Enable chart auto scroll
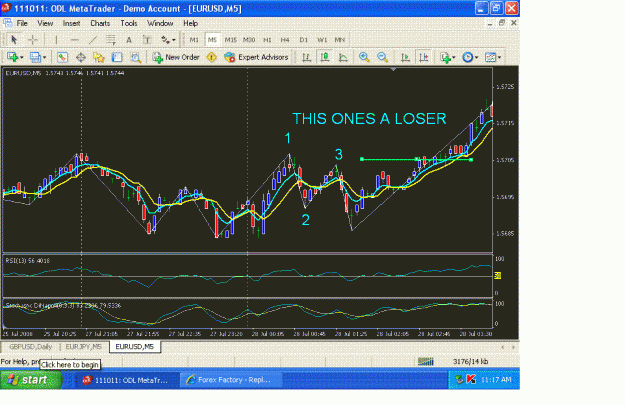 (405, 57)
